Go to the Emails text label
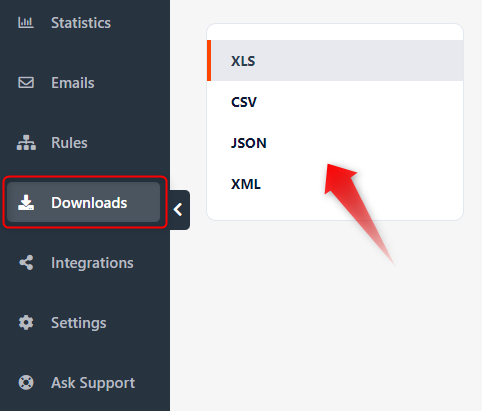Image resolution: width=482 pixels, height=411 pixels. (x=73, y=83)
